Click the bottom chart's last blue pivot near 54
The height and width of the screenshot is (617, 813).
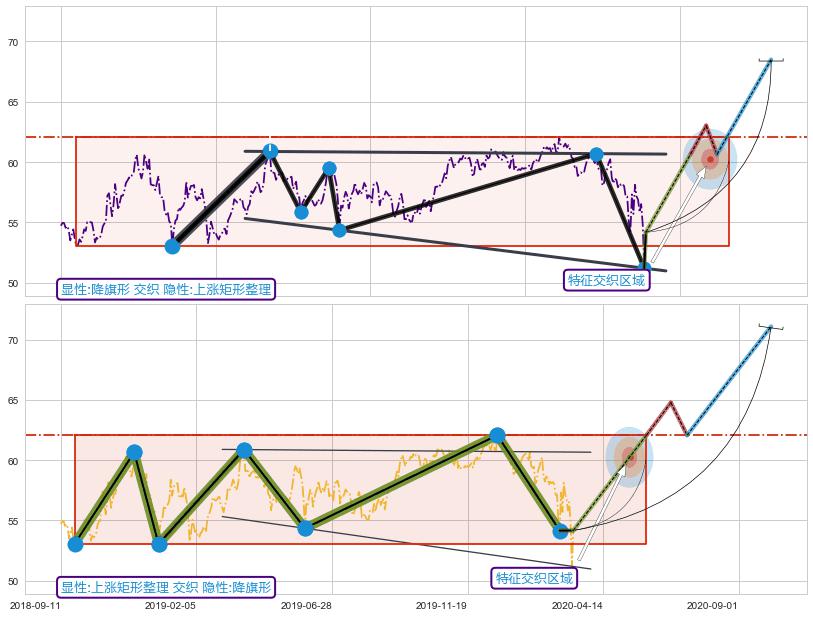pos(561,531)
